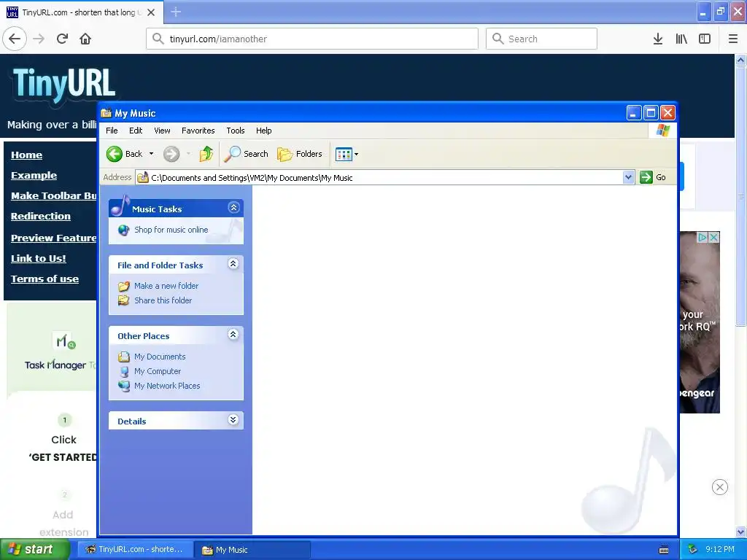The height and width of the screenshot is (560, 747).
Task: Collapse the File and Folder Tasks panel
Action: pos(233,264)
